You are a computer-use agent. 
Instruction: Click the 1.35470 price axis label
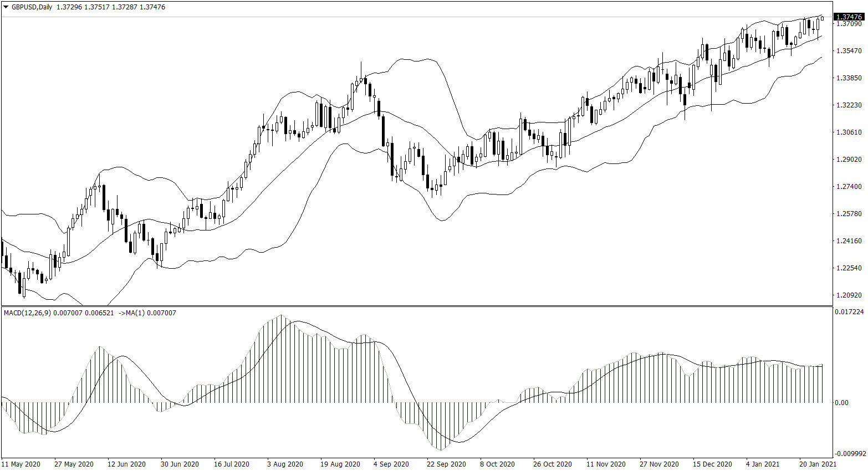pyautogui.click(x=849, y=51)
